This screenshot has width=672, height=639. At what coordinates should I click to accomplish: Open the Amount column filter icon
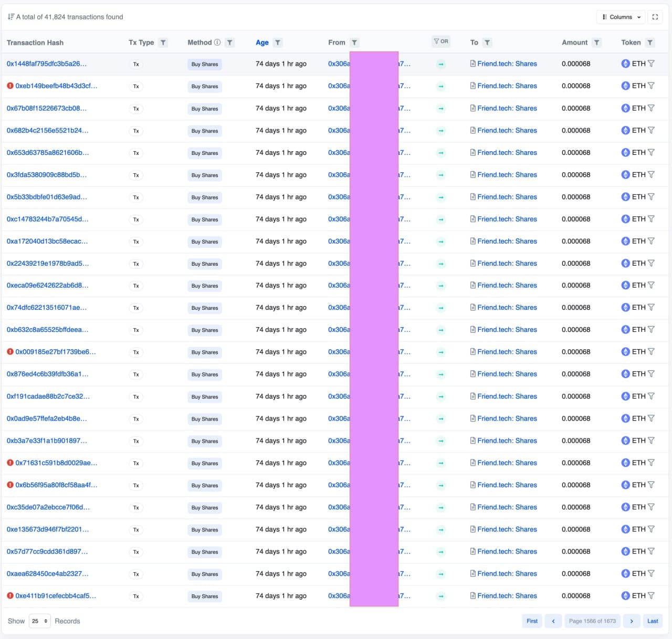coord(596,43)
